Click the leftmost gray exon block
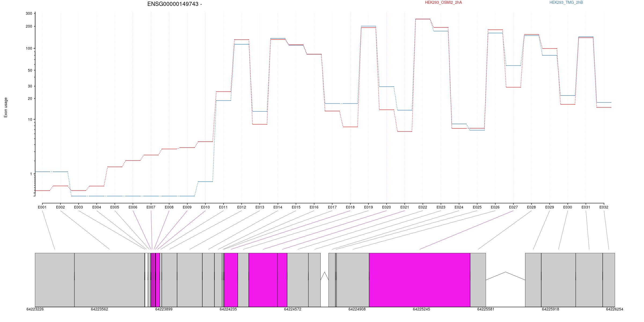The height and width of the screenshot is (322, 644). 55,280
